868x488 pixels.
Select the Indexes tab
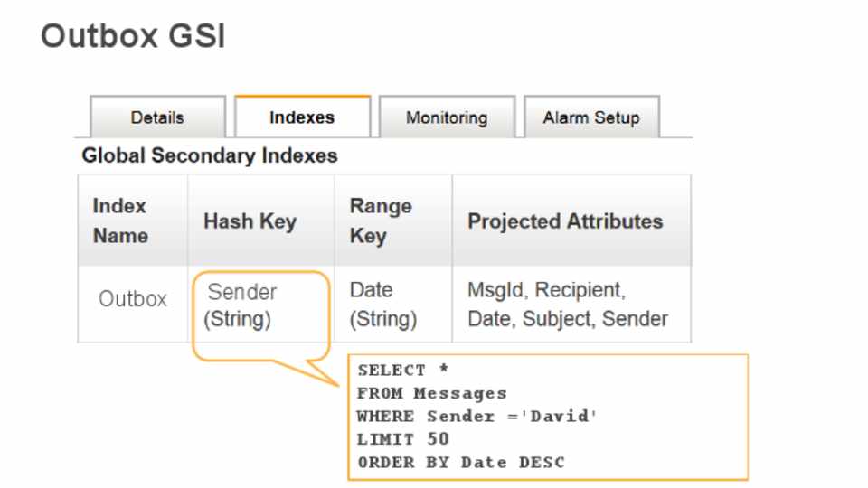pyautogui.click(x=302, y=117)
